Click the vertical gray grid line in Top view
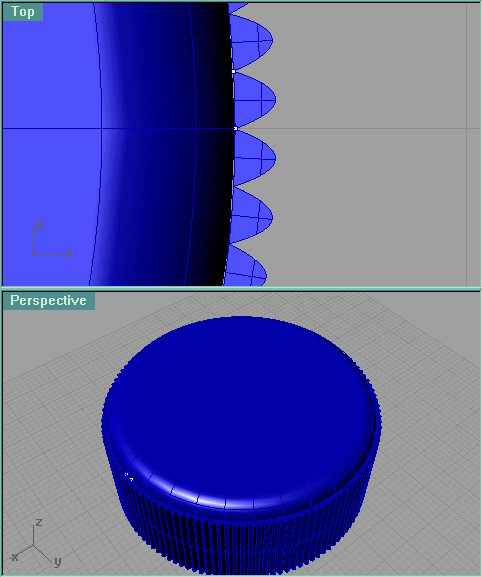This screenshot has width=482, height=577. pos(467,144)
